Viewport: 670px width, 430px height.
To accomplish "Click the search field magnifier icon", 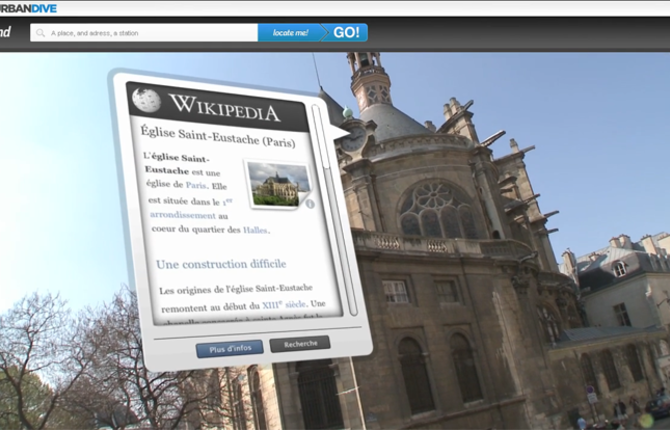I will point(41,33).
